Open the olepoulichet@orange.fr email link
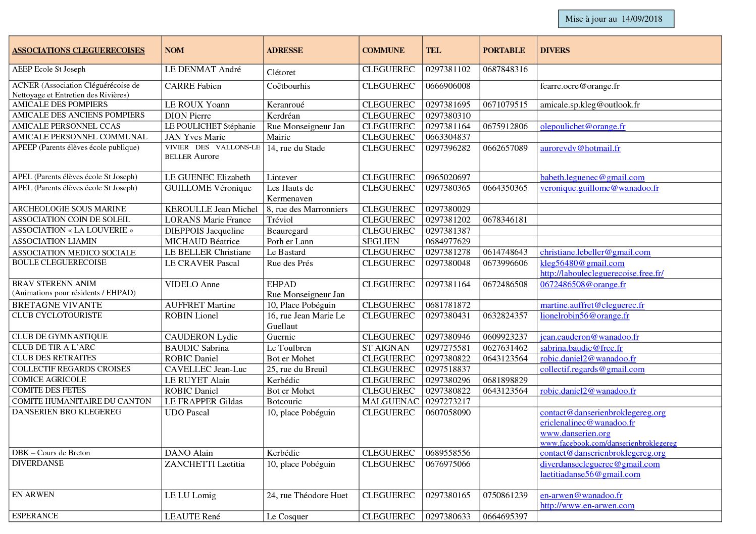Screen dimensions: 756x534 pyautogui.click(x=582, y=127)
